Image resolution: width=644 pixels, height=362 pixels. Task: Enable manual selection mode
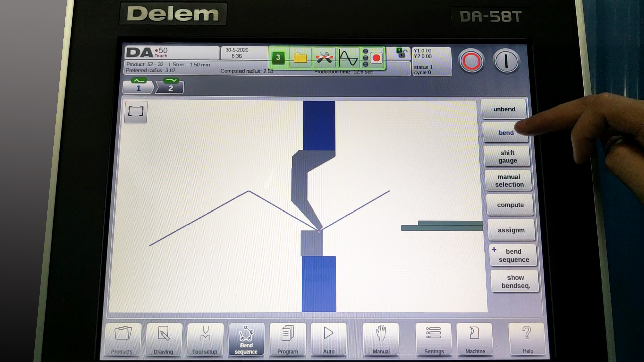[508, 180]
